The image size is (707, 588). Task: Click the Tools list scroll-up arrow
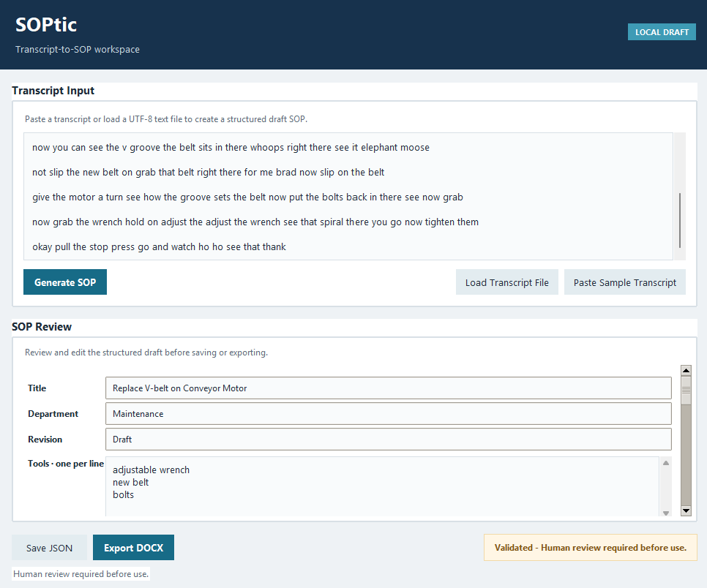click(x=665, y=463)
